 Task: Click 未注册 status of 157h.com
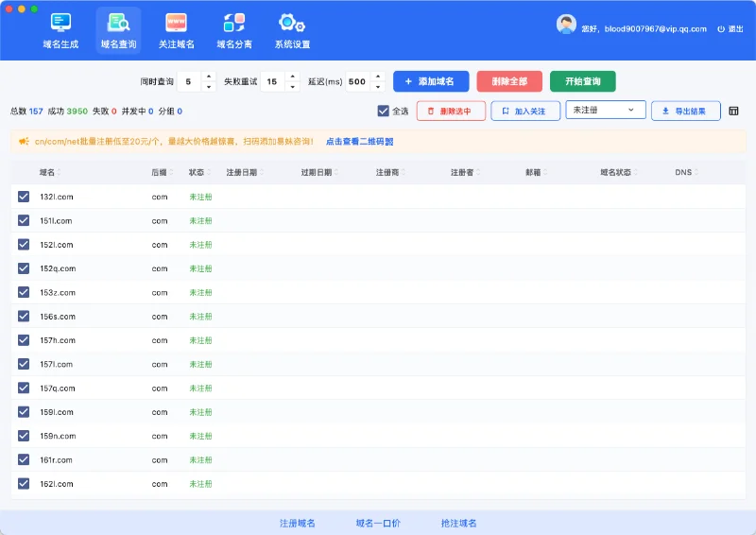pos(200,340)
